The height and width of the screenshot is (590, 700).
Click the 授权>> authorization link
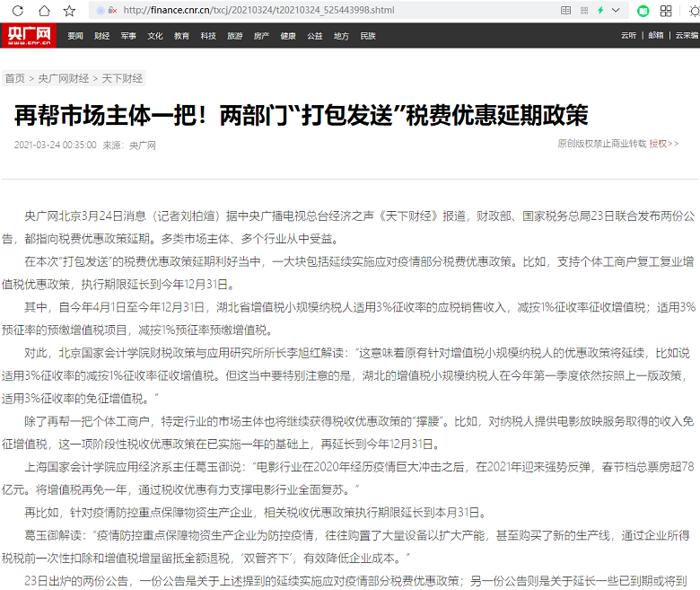coord(664,144)
